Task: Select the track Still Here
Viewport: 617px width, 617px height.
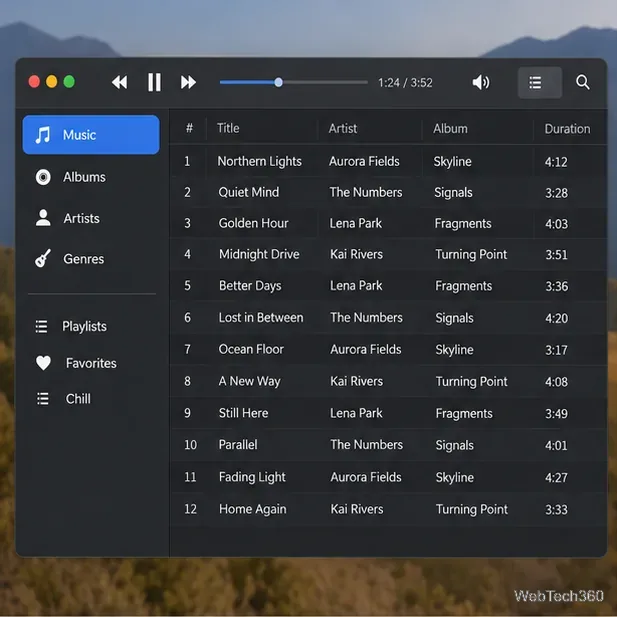Action: [243, 413]
